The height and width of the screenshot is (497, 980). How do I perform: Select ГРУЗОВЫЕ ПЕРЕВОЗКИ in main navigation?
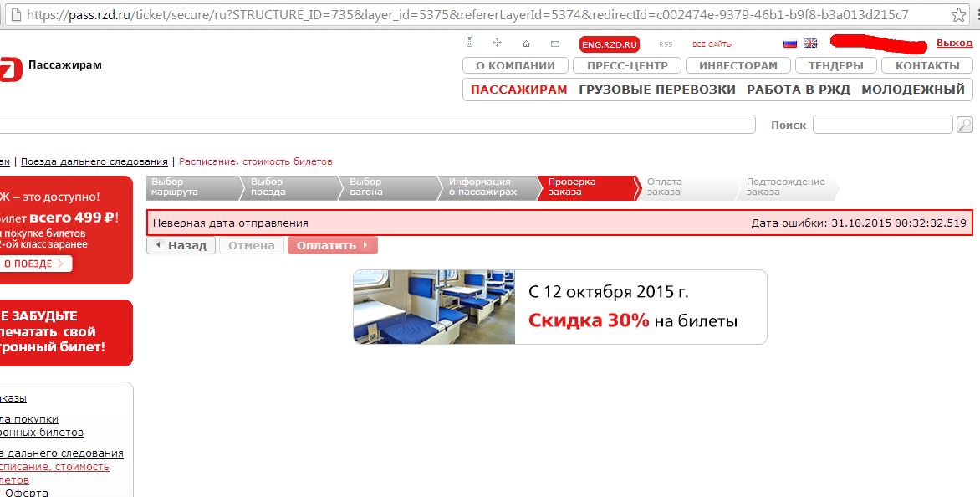[656, 90]
